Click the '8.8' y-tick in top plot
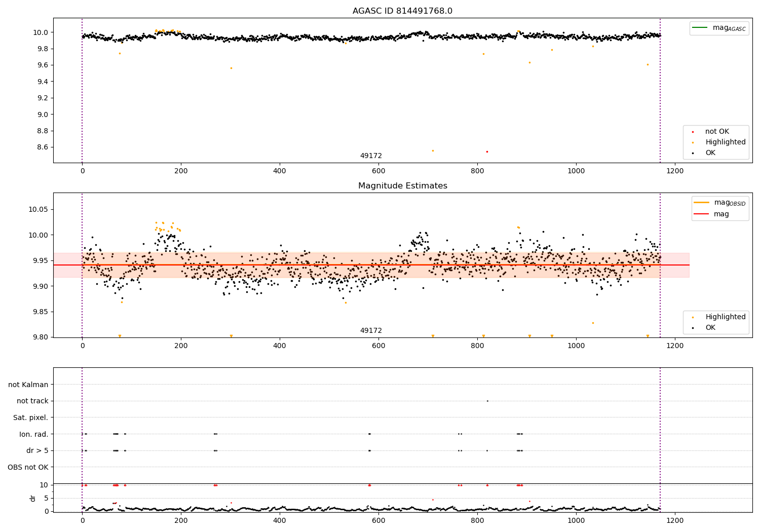This screenshot has height=532, width=760. (43, 131)
